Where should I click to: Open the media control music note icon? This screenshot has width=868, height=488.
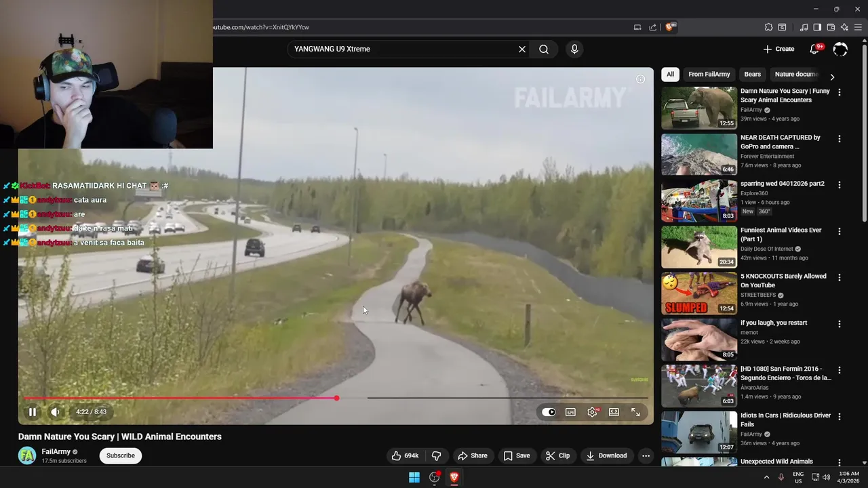click(804, 27)
